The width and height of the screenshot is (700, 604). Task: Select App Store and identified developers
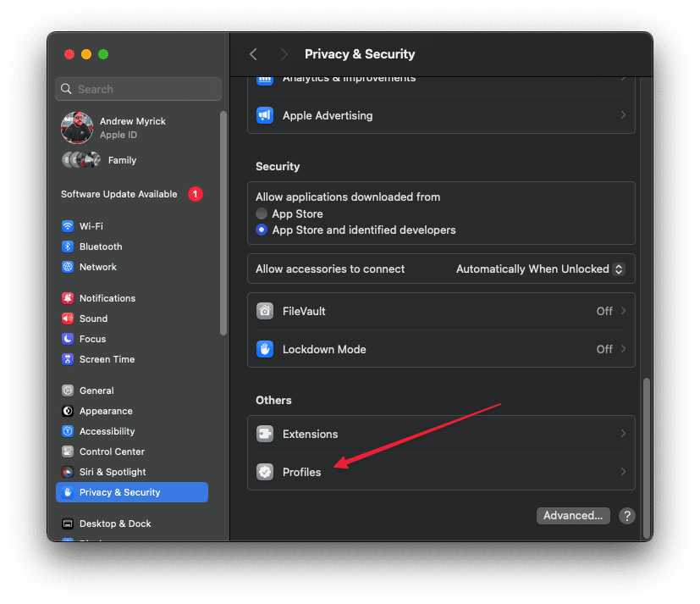click(262, 230)
